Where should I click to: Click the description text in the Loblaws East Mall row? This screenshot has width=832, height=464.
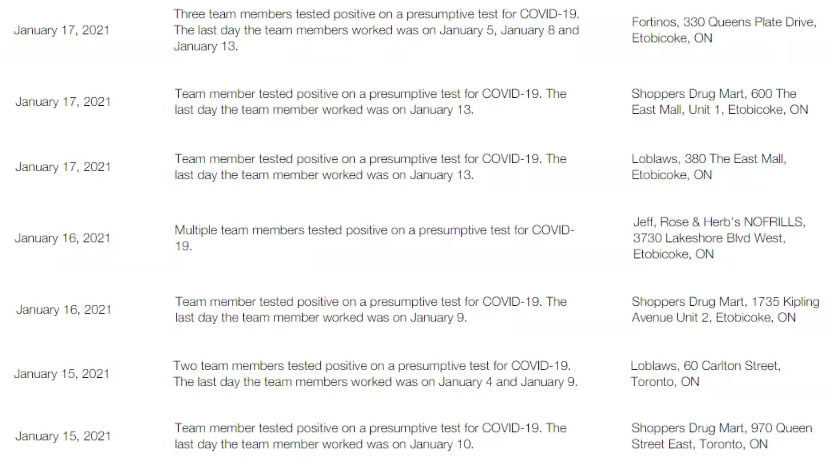tap(370, 166)
